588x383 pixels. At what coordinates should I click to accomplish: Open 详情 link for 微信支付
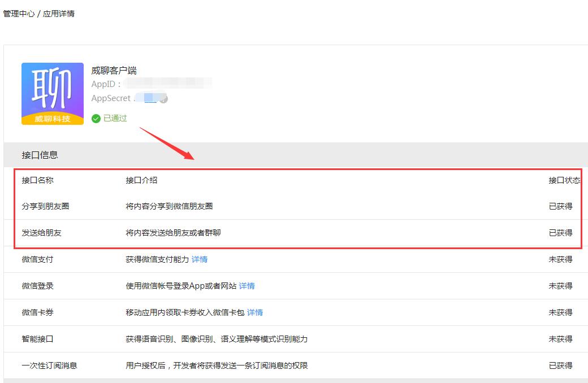tap(200, 259)
